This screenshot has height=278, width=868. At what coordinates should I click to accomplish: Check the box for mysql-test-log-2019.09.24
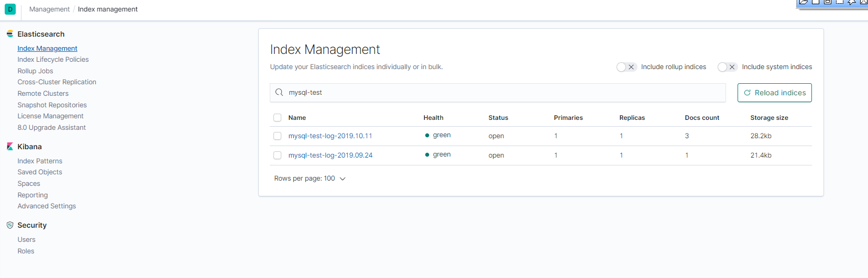(278, 155)
